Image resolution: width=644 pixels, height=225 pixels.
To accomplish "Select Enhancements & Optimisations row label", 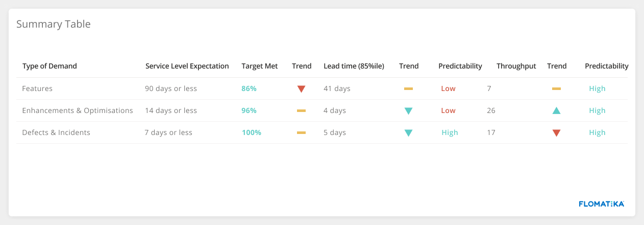I will (78, 110).
